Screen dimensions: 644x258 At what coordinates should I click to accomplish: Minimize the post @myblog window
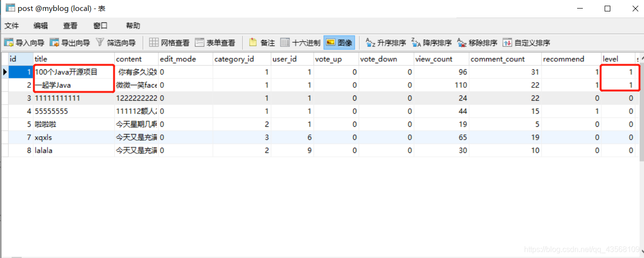click(580, 8)
